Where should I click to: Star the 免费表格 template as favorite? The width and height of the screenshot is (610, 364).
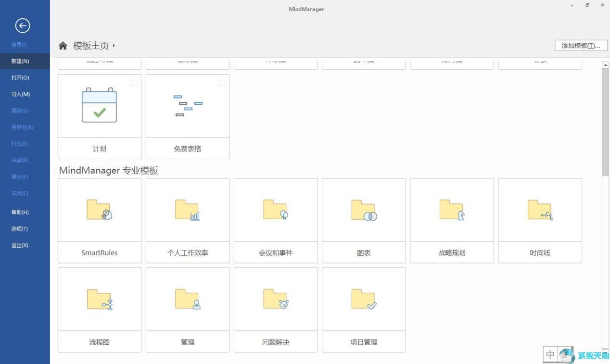pyautogui.click(x=222, y=82)
